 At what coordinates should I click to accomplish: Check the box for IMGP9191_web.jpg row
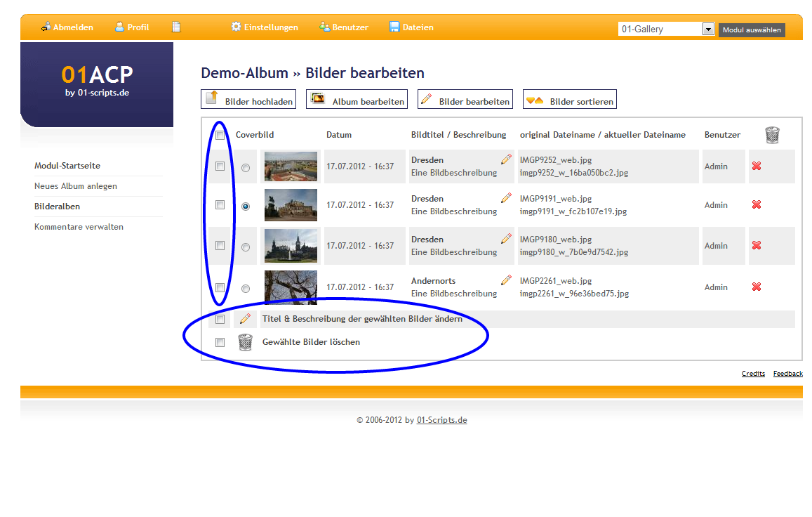(x=220, y=205)
